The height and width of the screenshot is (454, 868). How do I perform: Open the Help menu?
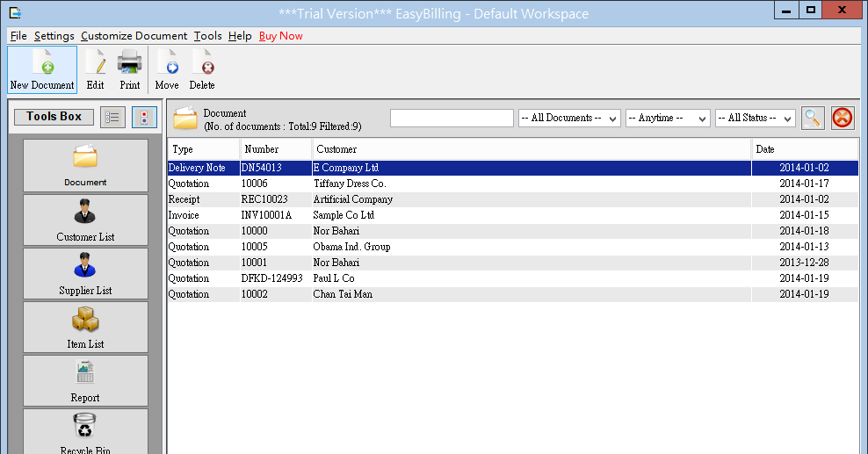240,36
